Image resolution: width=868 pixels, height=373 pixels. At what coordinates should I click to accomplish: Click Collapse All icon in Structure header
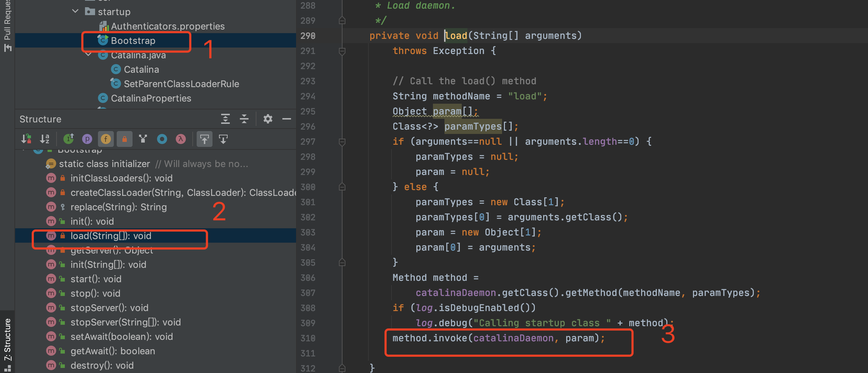coord(244,119)
